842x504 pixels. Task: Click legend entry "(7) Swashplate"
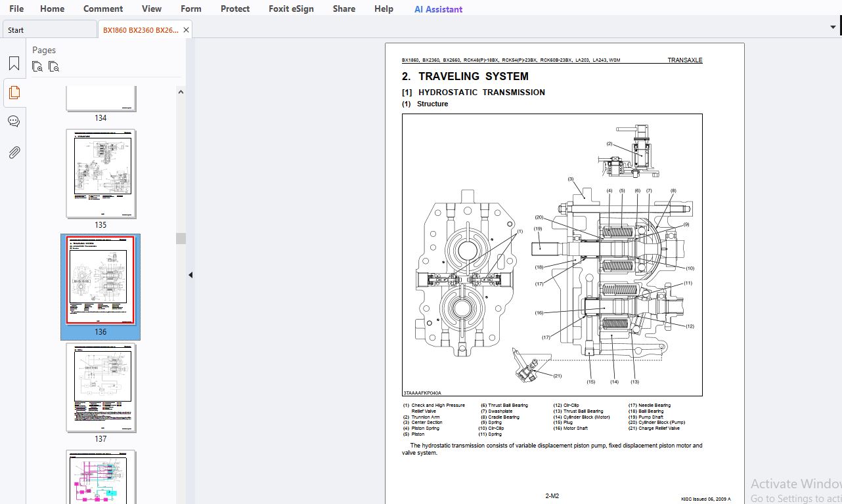497,411
